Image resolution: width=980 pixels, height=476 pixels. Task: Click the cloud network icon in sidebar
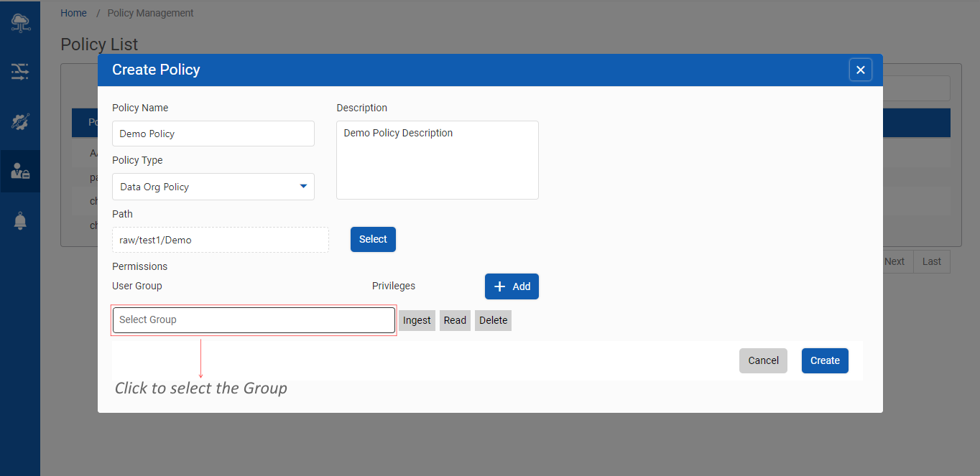(20, 23)
